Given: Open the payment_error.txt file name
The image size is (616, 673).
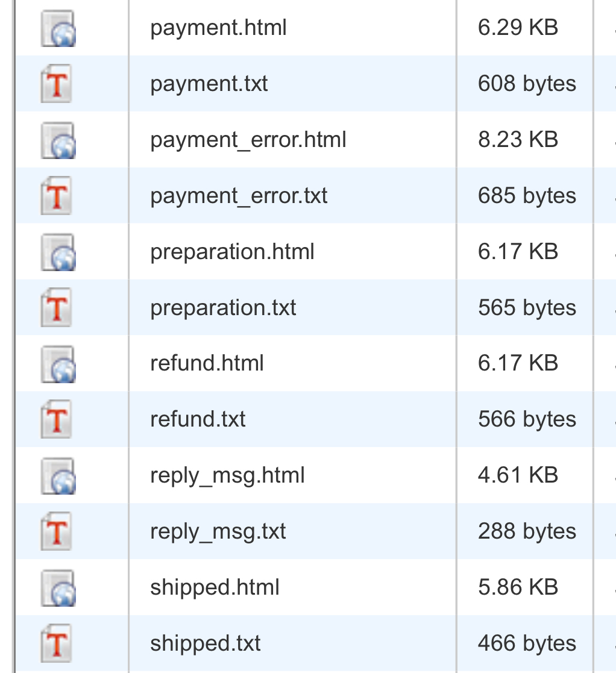Looking at the screenshot, I should coord(239,196).
